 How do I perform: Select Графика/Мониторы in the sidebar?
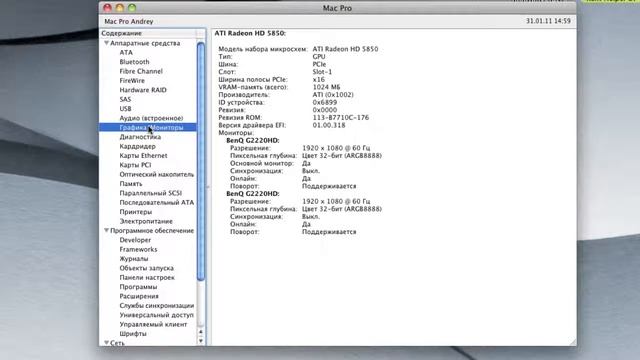147,127
